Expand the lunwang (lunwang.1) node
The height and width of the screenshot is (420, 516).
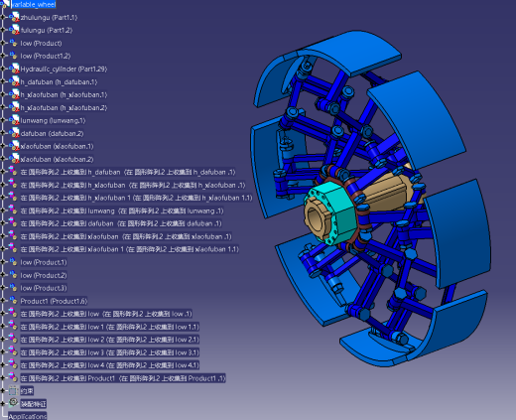(x=3, y=120)
